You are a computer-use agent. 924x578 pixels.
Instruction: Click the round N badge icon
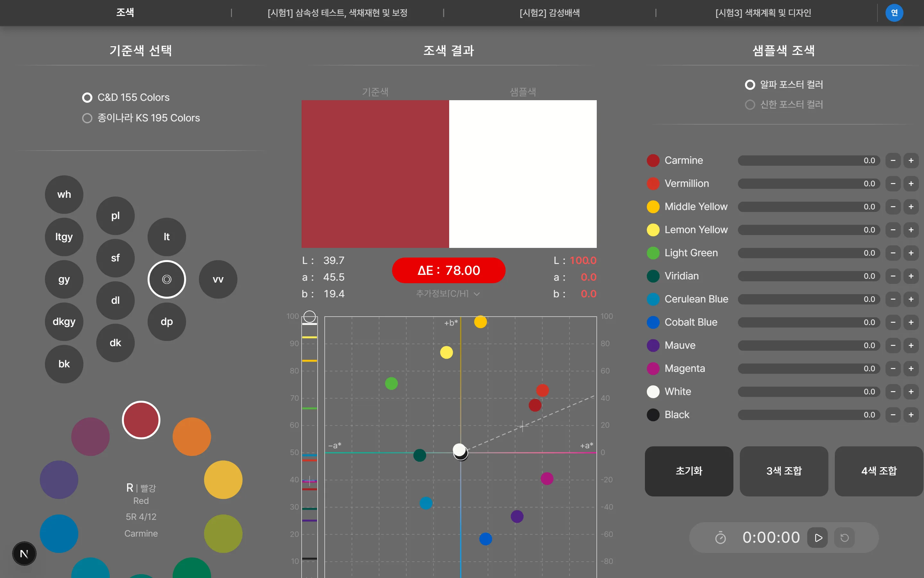[x=24, y=554]
